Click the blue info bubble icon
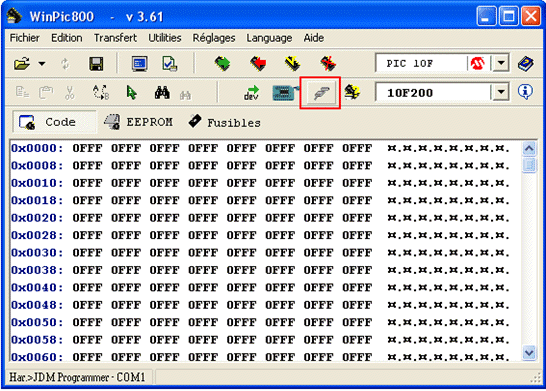The width and height of the screenshot is (546, 391). [x=525, y=92]
